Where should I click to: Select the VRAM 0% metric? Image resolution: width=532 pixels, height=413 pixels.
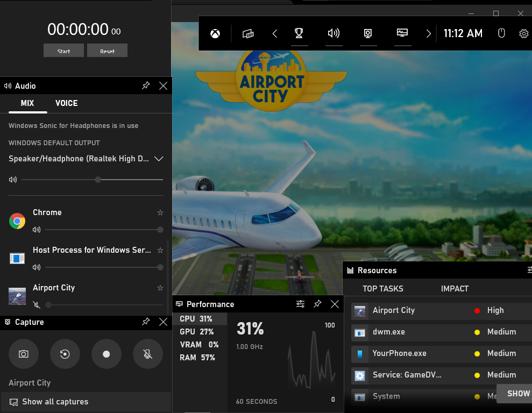pyautogui.click(x=200, y=345)
